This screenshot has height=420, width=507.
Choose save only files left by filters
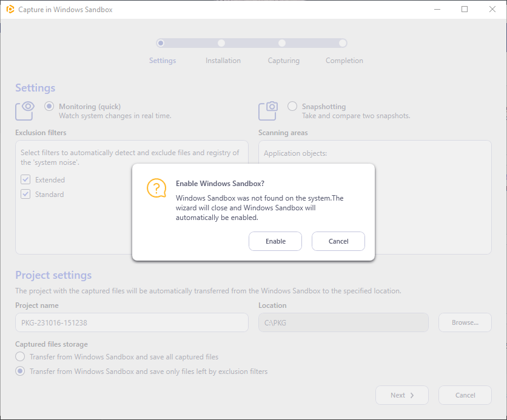click(20, 372)
